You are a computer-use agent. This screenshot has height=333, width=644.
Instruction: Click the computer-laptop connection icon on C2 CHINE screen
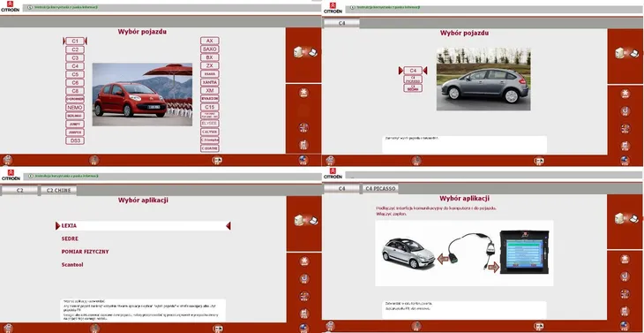pyautogui.click(x=306, y=220)
